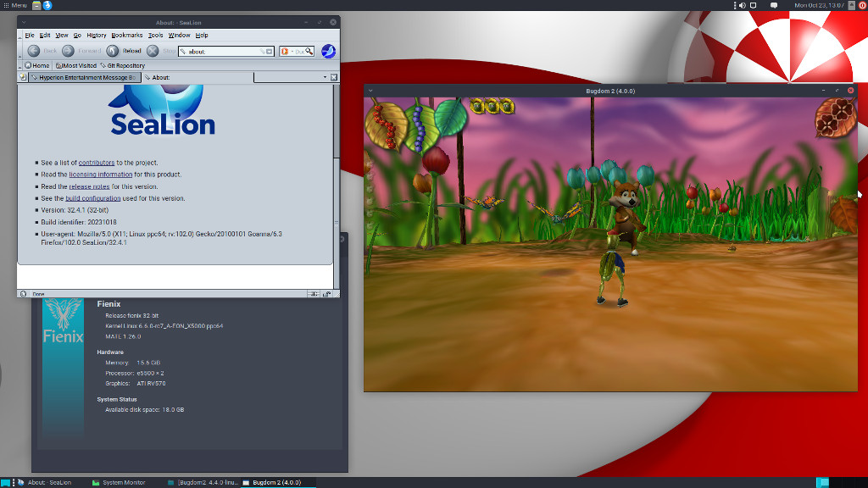The image size is (868, 488).
Task: Click the chat notification tray icon
Action: [774, 5]
